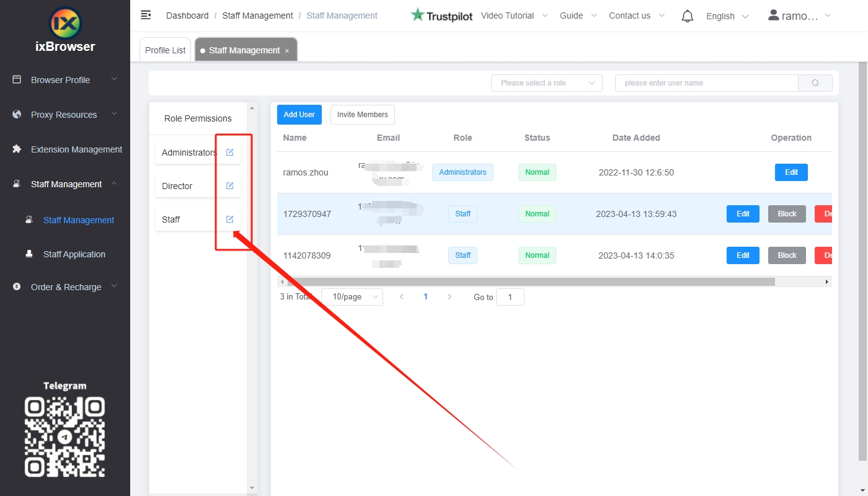
Task: Click the Operation column header
Action: point(791,138)
